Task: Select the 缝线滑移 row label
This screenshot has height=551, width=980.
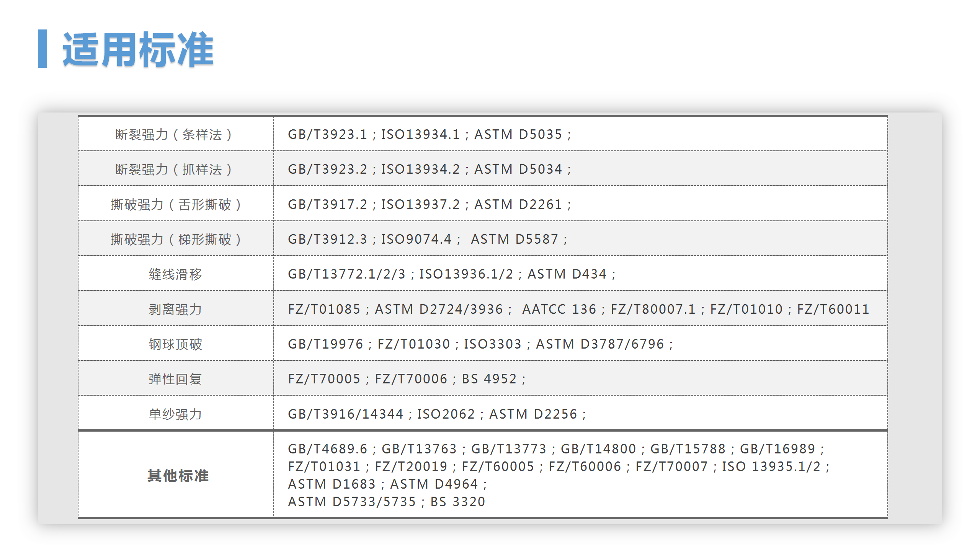Action: (175, 274)
